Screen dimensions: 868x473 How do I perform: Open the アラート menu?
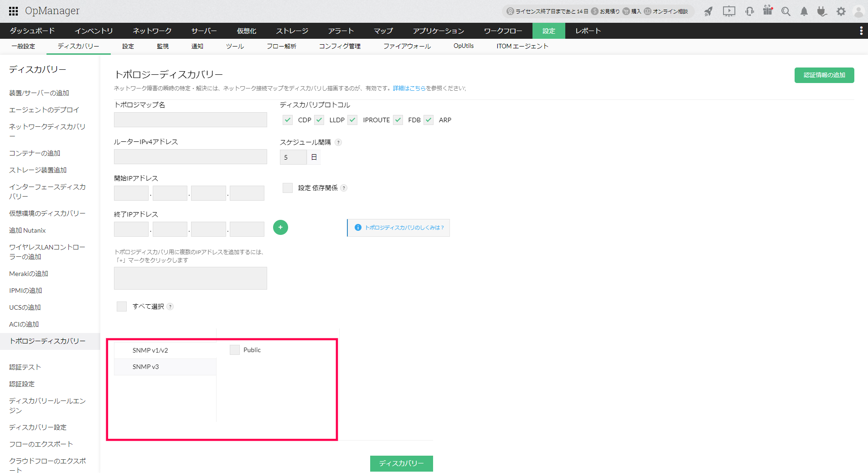pyautogui.click(x=341, y=31)
